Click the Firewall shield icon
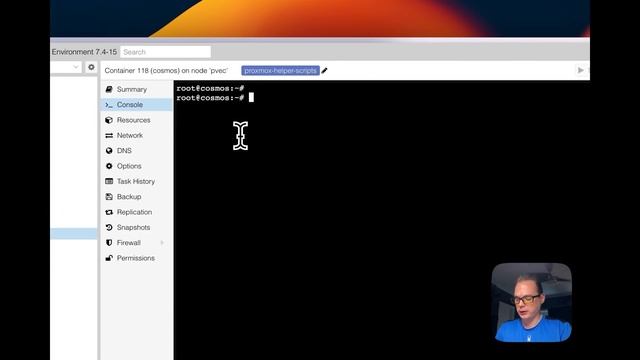This screenshot has height=360, width=640. 109,243
